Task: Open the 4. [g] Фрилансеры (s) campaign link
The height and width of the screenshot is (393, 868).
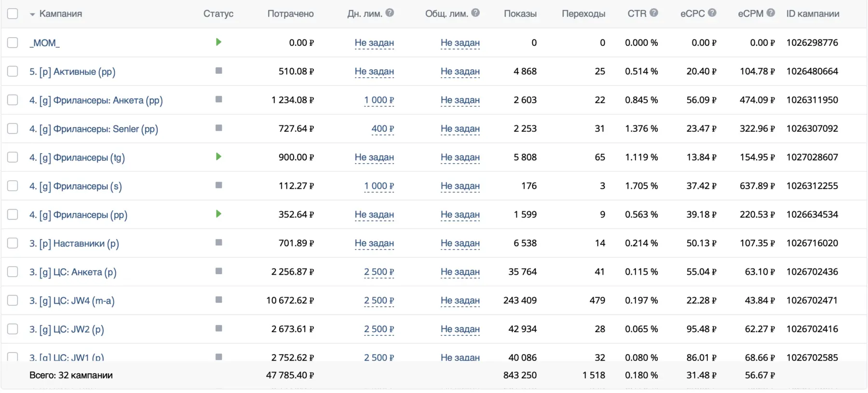Action: pos(75,186)
